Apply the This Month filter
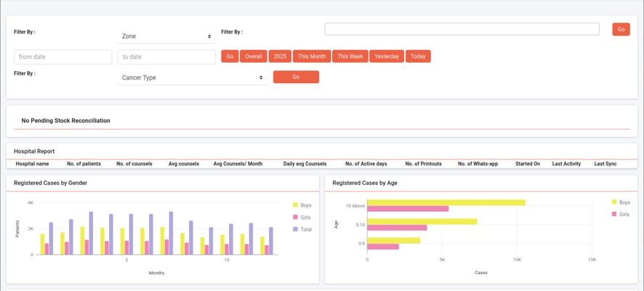Image resolution: width=644 pixels, height=291 pixels. coord(313,57)
